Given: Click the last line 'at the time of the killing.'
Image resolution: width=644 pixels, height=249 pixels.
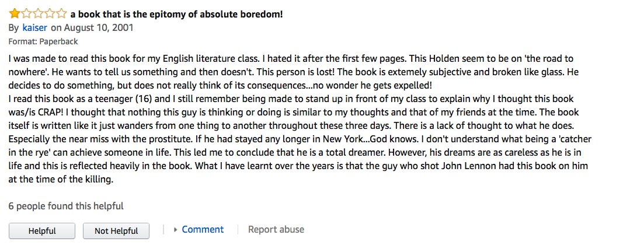Looking at the screenshot, I should click(61, 179).
